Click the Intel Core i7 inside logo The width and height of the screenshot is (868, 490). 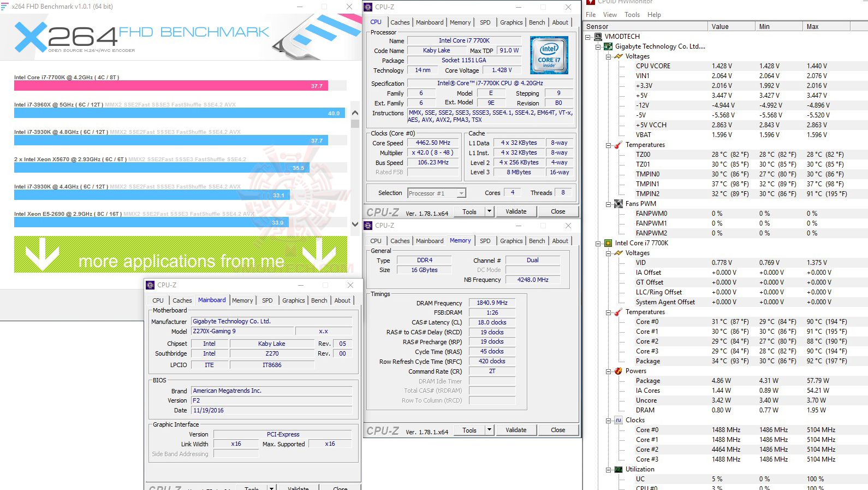click(x=549, y=55)
